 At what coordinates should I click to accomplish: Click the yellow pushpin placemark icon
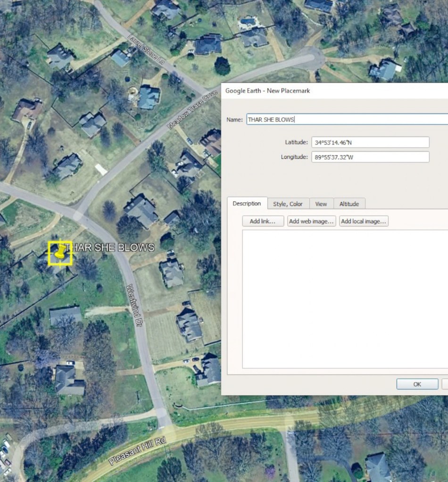tap(59, 253)
